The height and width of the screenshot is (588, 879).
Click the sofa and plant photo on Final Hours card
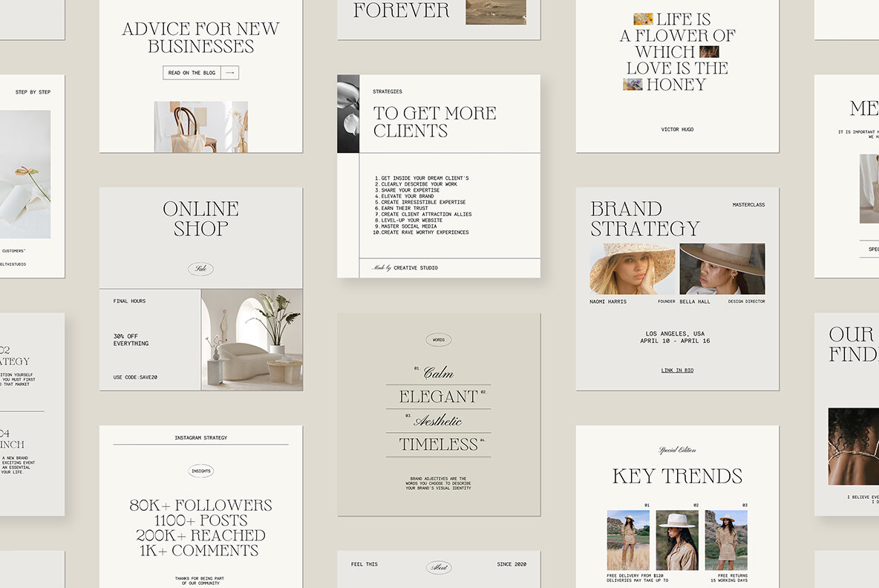pos(252,340)
